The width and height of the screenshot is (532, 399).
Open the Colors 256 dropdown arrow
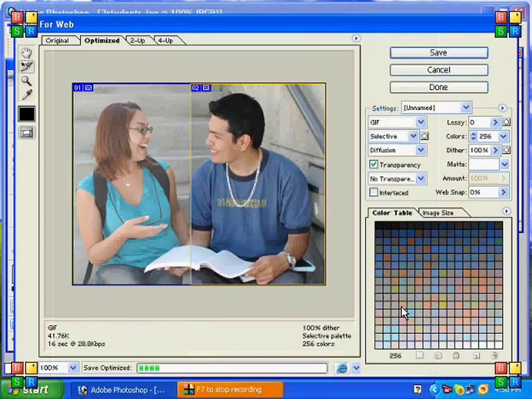click(x=504, y=136)
